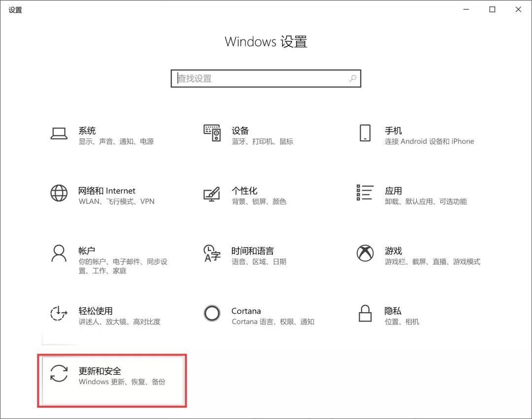Click the 网络和 Internet globe icon

point(59,193)
